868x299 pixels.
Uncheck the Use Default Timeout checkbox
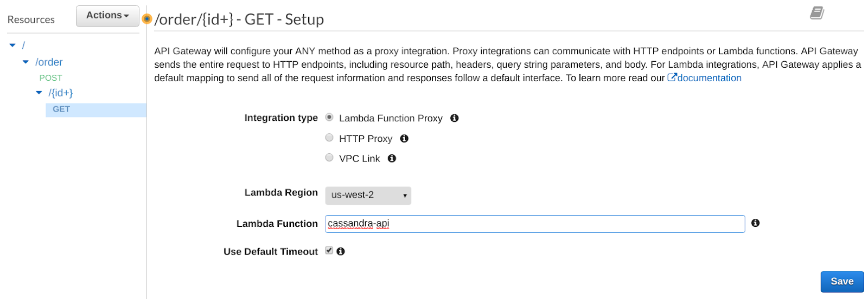click(x=329, y=250)
